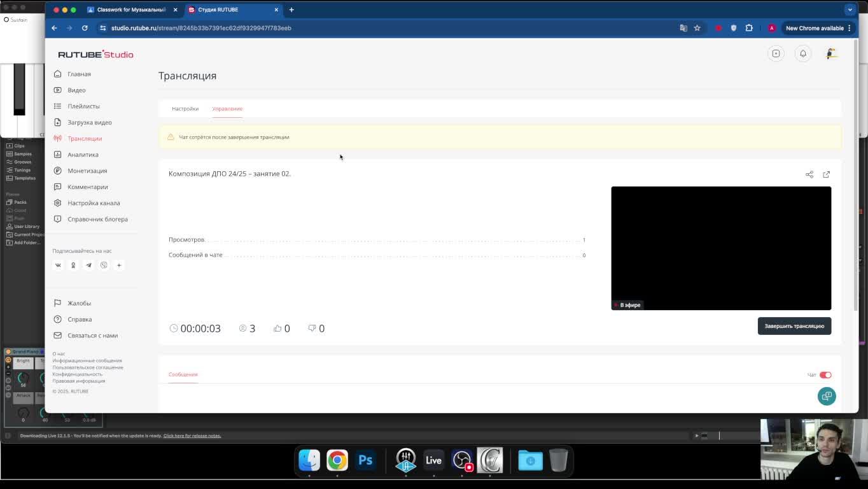
Task: Select Packs in Ableton browser
Action: point(20,202)
